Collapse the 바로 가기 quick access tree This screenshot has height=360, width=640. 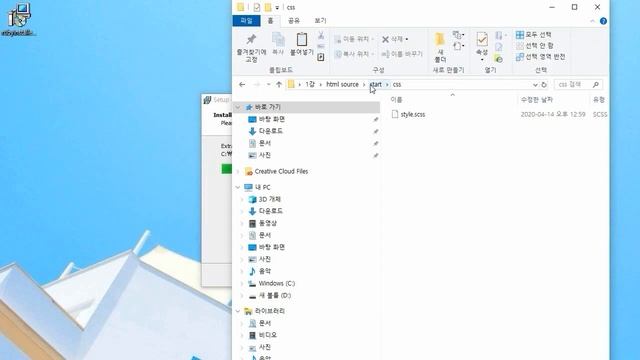(x=238, y=107)
